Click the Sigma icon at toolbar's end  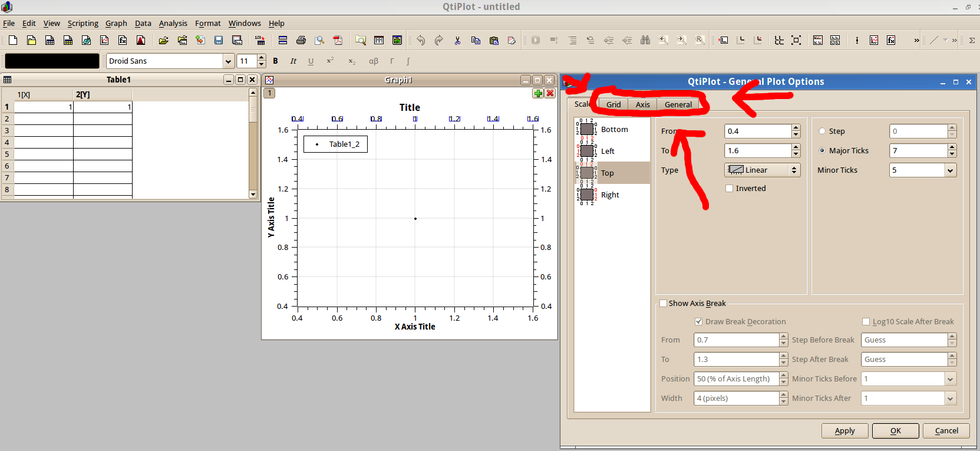972,40
